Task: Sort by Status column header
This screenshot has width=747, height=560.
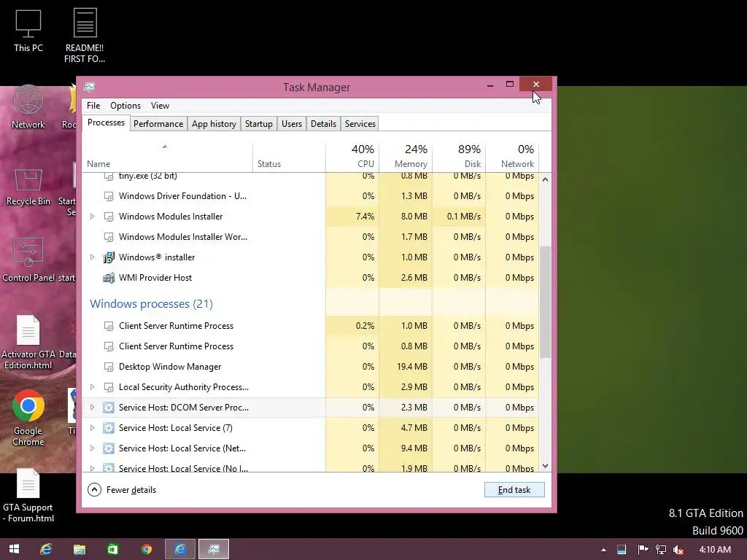Action: [x=289, y=157]
